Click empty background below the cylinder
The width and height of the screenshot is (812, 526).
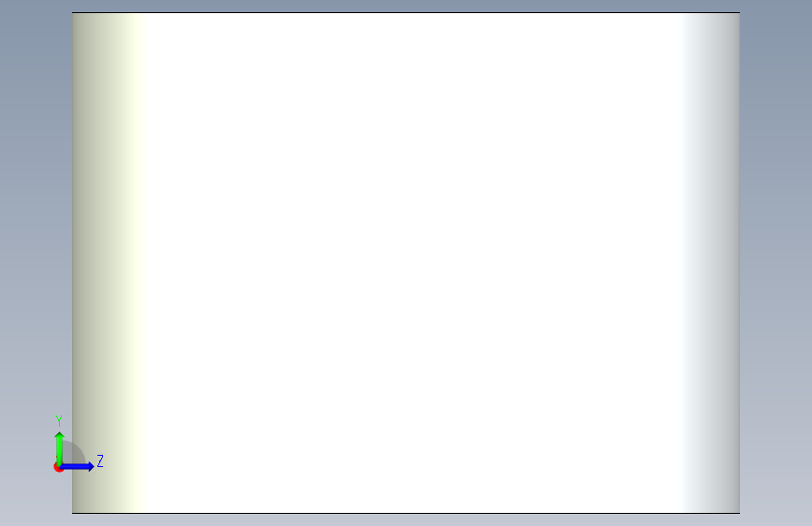pyautogui.click(x=406, y=520)
